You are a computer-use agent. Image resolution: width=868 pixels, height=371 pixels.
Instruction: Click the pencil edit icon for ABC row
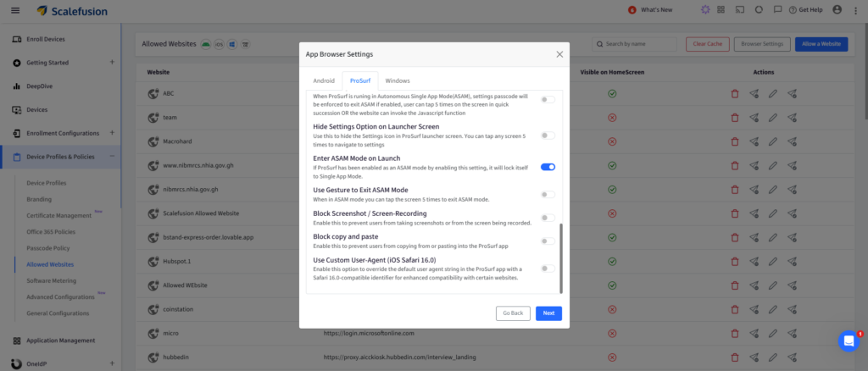click(773, 94)
